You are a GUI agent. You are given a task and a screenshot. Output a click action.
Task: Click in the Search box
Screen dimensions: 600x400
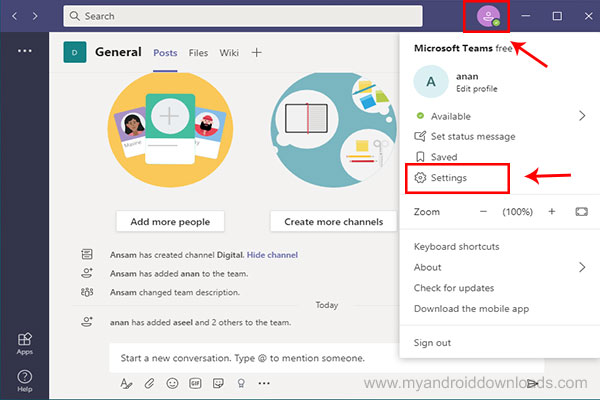pos(243,16)
